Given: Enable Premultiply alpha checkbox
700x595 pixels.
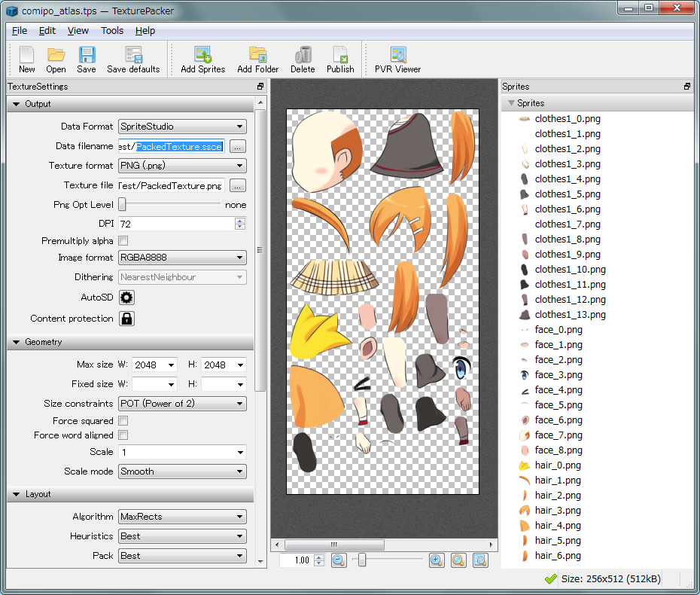Looking at the screenshot, I should click(123, 241).
